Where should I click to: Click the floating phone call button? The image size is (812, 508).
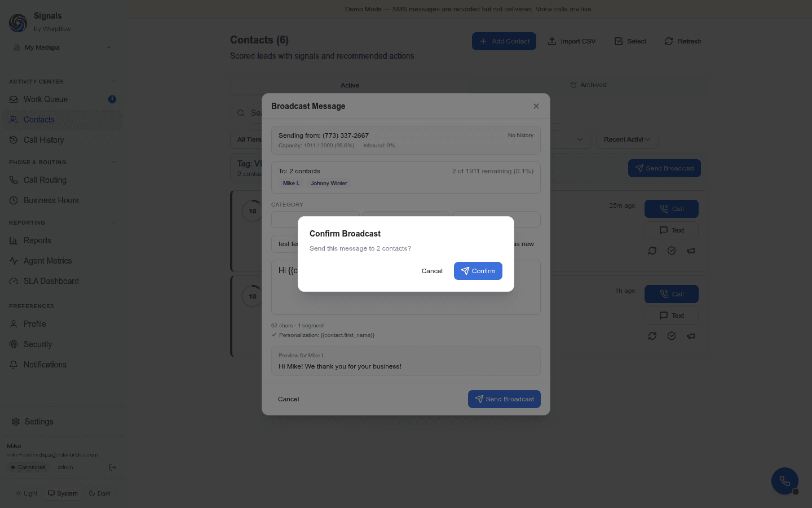coord(785,481)
